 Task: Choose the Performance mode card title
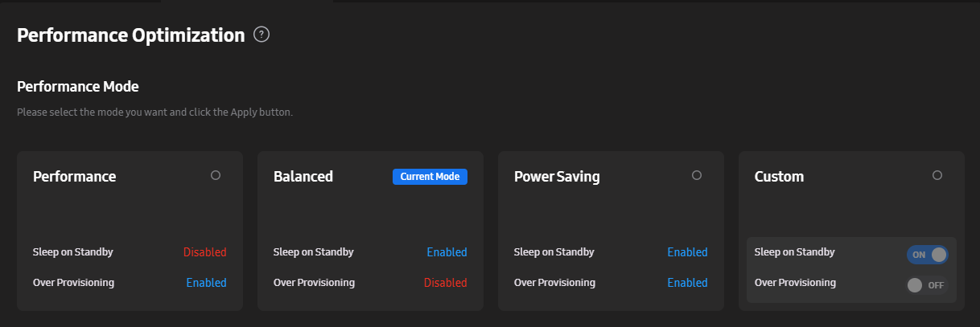click(x=75, y=177)
